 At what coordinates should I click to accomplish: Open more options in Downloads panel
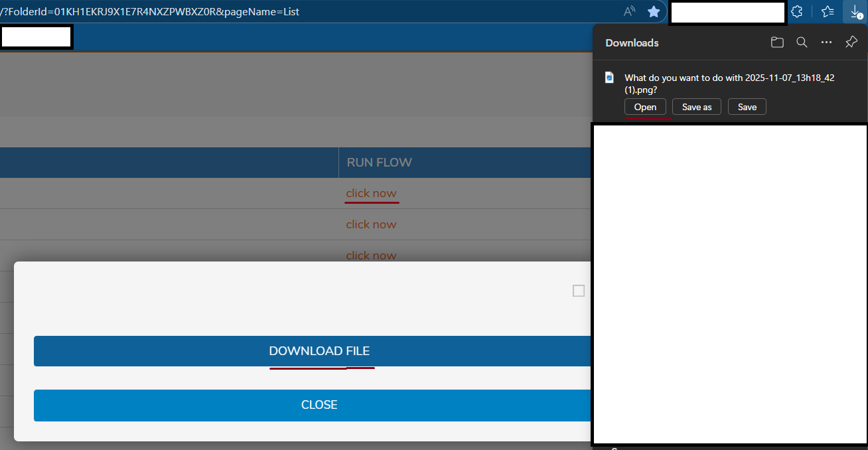click(826, 42)
